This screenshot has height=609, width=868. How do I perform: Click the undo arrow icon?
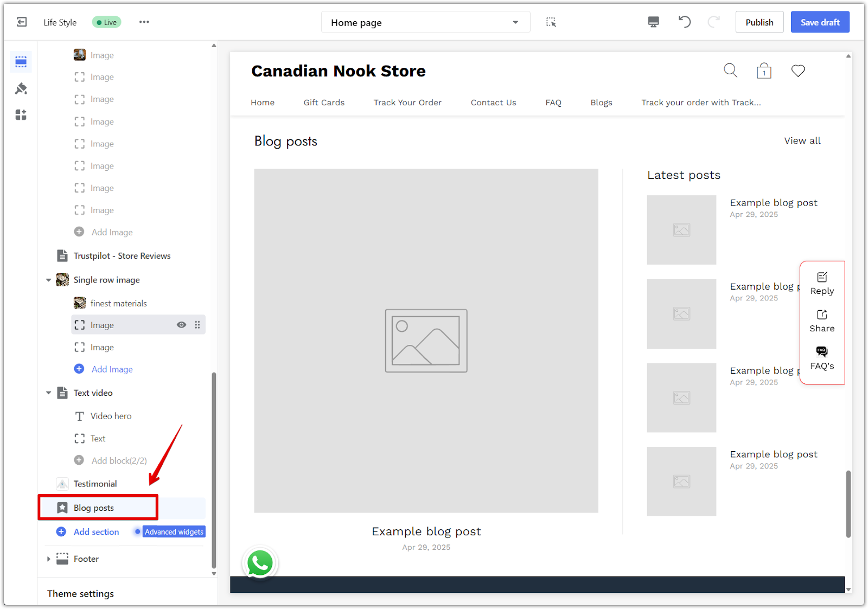coord(685,22)
